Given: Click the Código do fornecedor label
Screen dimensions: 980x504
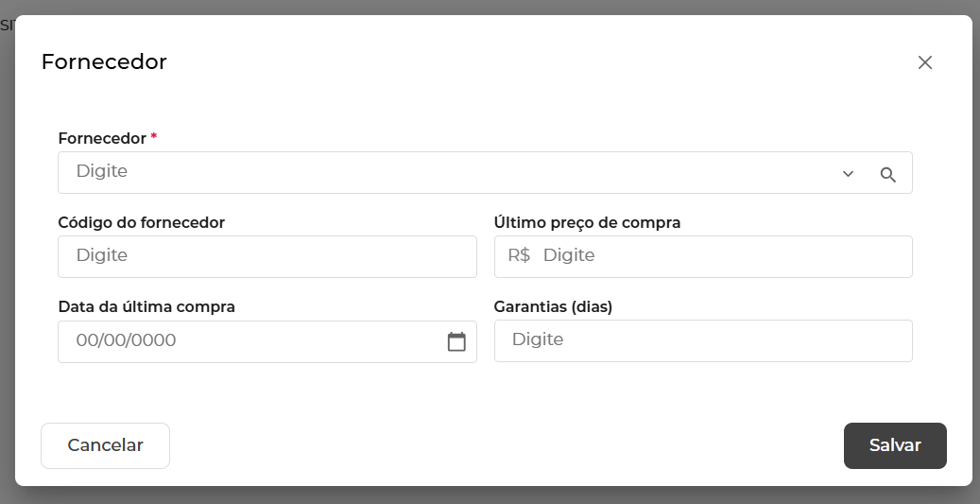Looking at the screenshot, I should pyautogui.click(x=142, y=222).
